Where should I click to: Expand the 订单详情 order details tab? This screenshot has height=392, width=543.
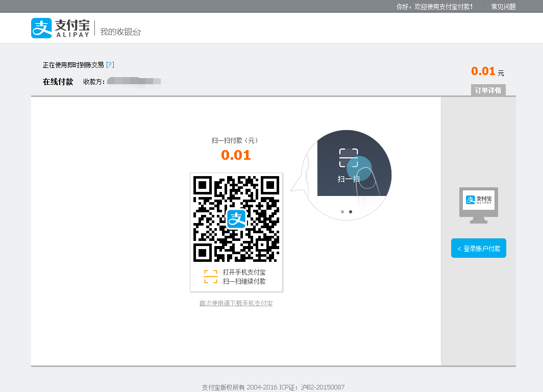point(488,90)
